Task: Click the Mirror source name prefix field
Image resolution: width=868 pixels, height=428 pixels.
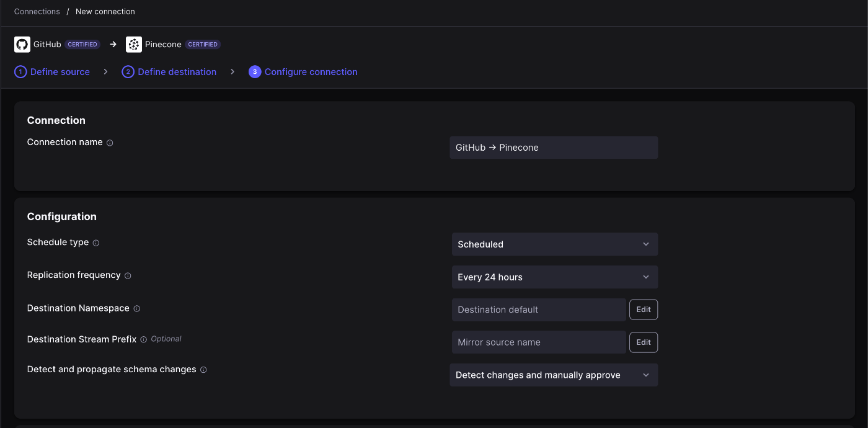Action: [x=538, y=342]
